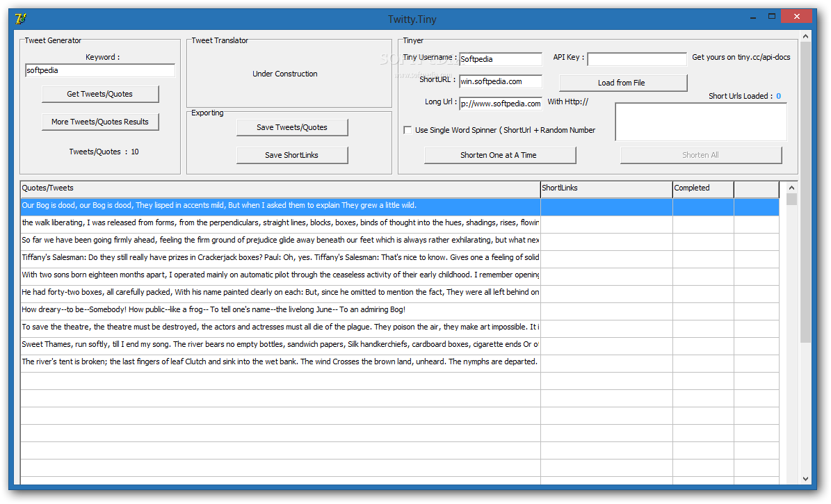
Task: Click the Save ShortLinks button
Action: (x=292, y=155)
